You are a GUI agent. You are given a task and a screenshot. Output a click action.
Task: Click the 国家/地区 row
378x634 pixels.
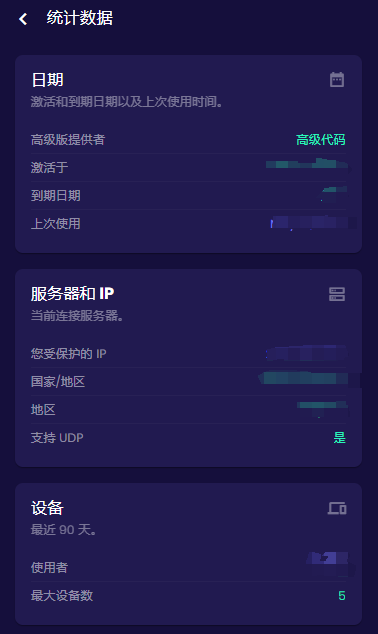[188, 382]
